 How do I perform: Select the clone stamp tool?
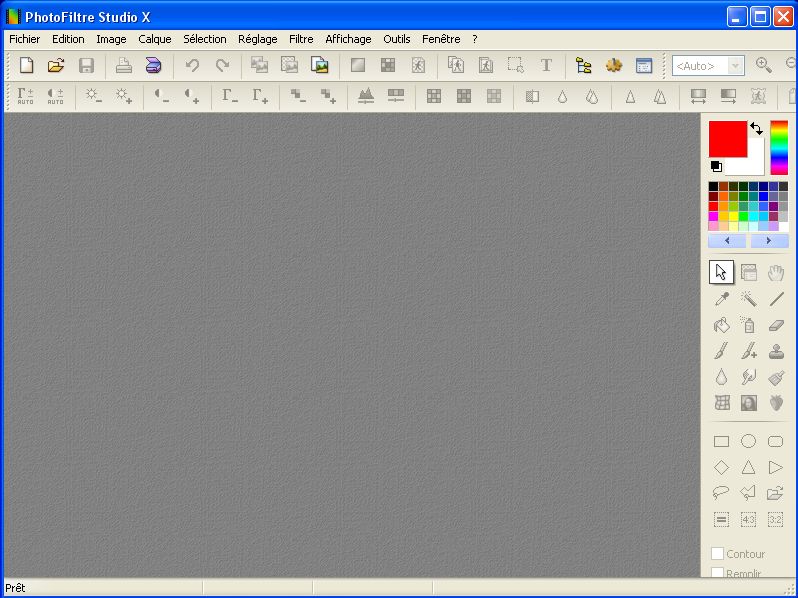[776, 351]
